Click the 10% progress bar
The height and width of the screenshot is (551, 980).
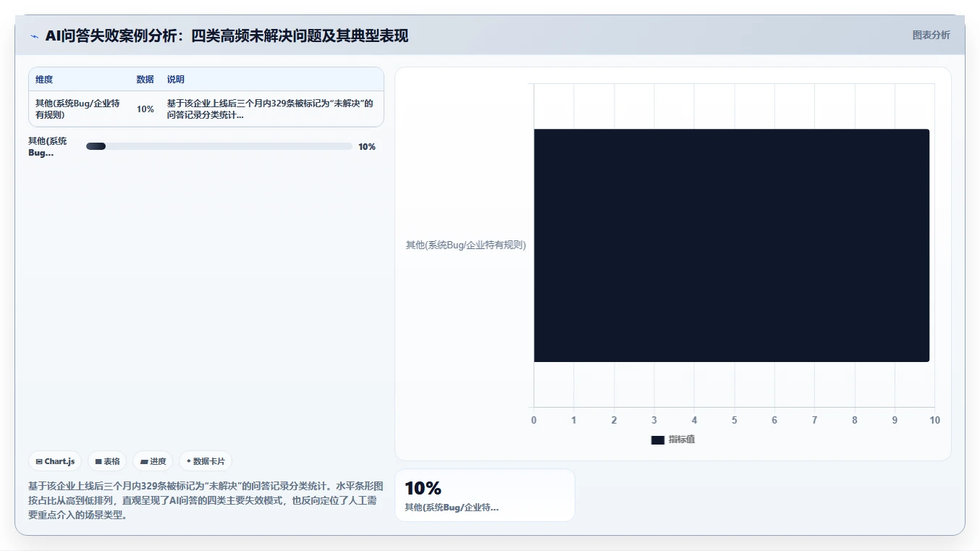pos(219,146)
